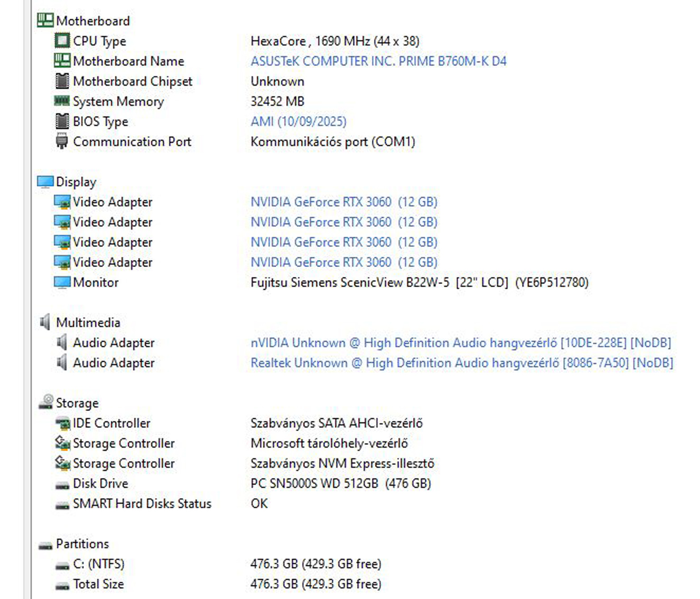Select the BIOS Type label

(x=101, y=122)
